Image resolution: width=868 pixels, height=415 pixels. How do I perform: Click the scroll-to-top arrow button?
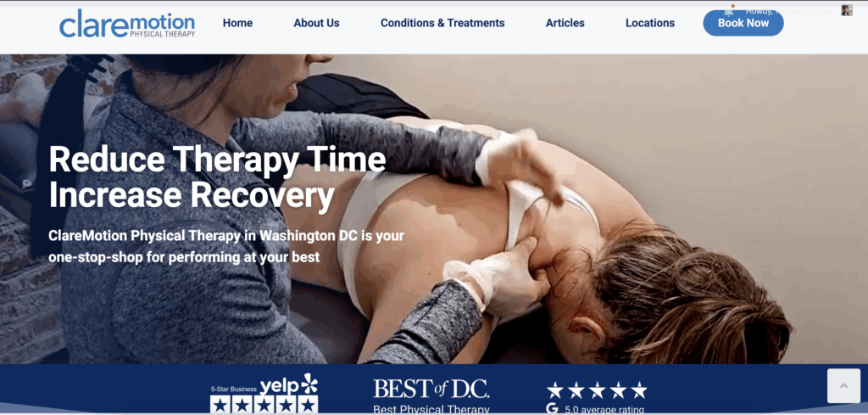843,385
